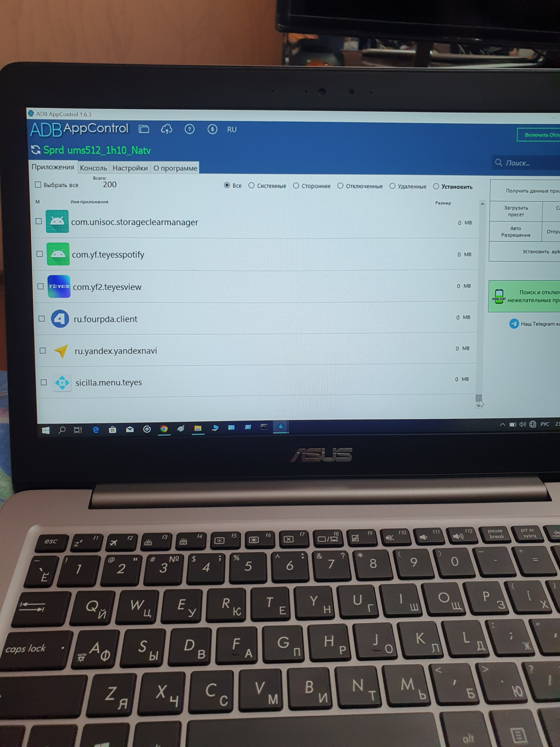The image size is (560, 747).
Task: Click the Telegram icon
Action: (514, 324)
